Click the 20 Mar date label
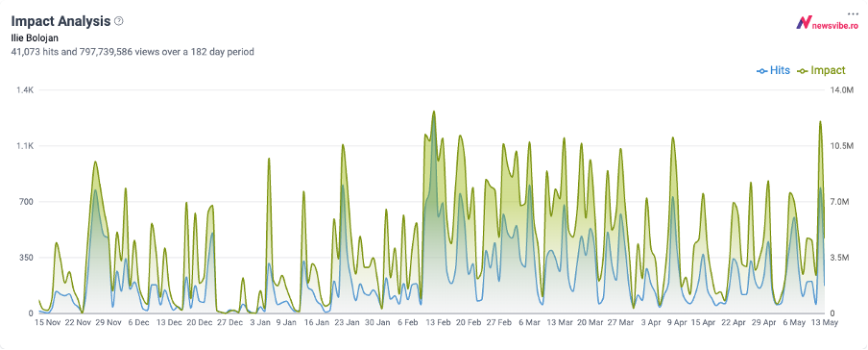 coord(591,322)
